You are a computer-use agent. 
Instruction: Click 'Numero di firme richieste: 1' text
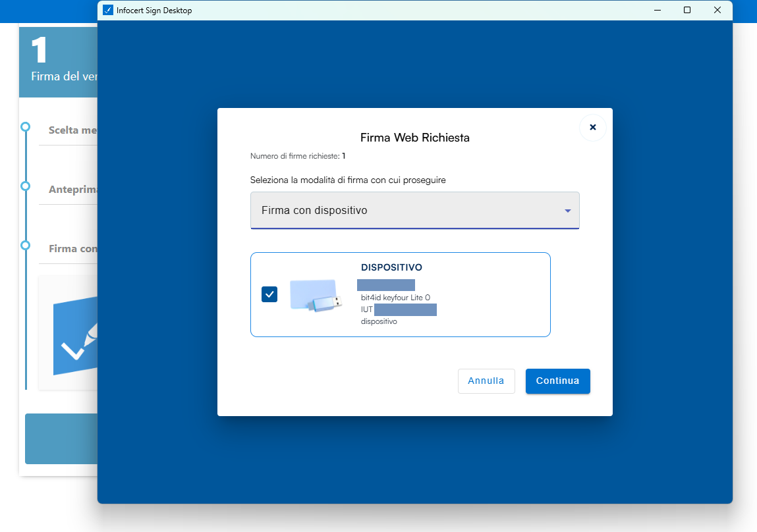coord(298,156)
